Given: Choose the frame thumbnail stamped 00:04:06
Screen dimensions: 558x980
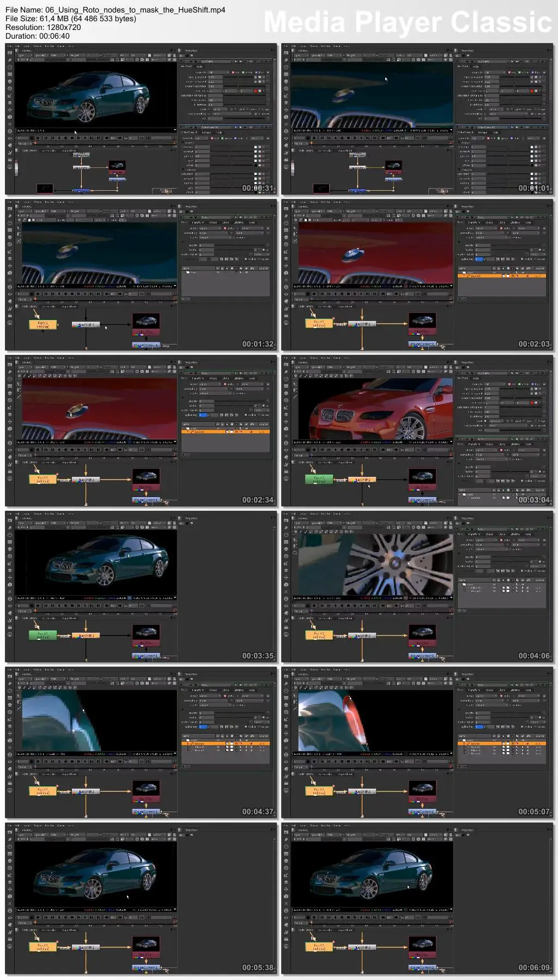Looking at the screenshot, I should click(x=417, y=586).
